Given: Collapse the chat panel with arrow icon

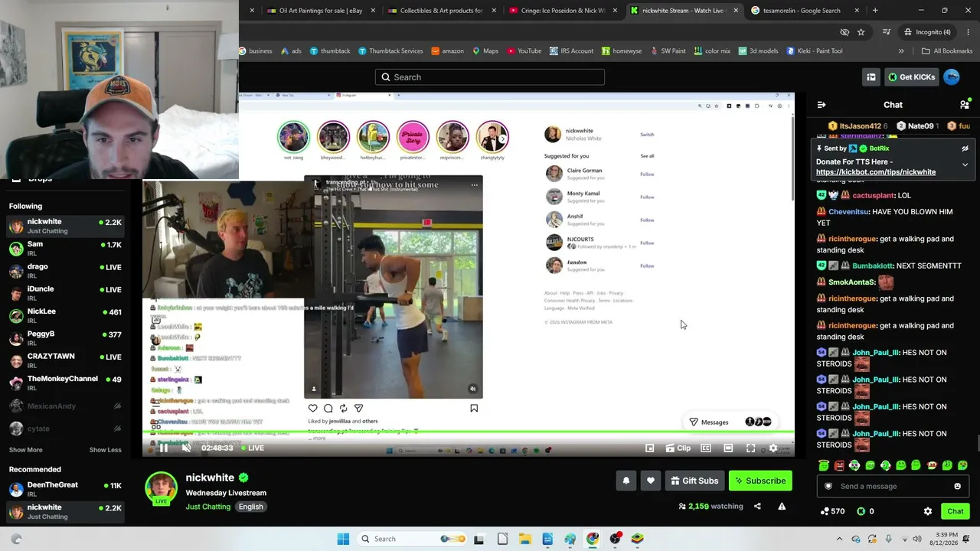Looking at the screenshot, I should click(822, 105).
